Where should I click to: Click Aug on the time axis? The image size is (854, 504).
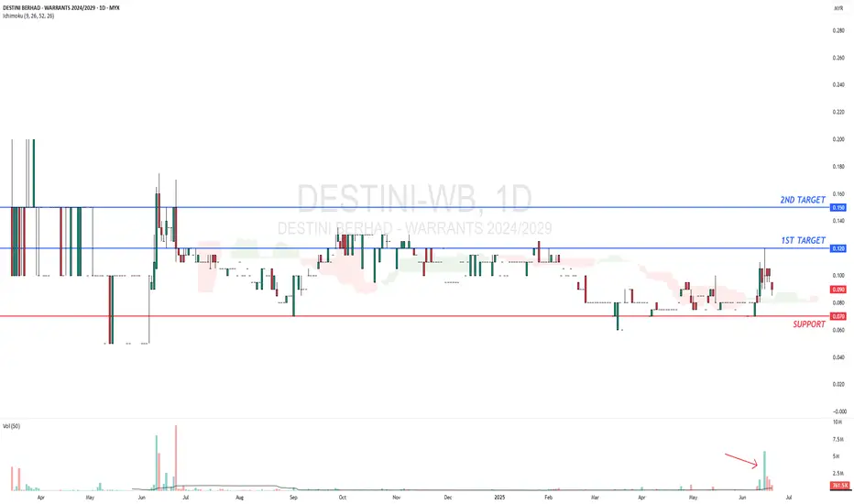[x=240, y=498]
